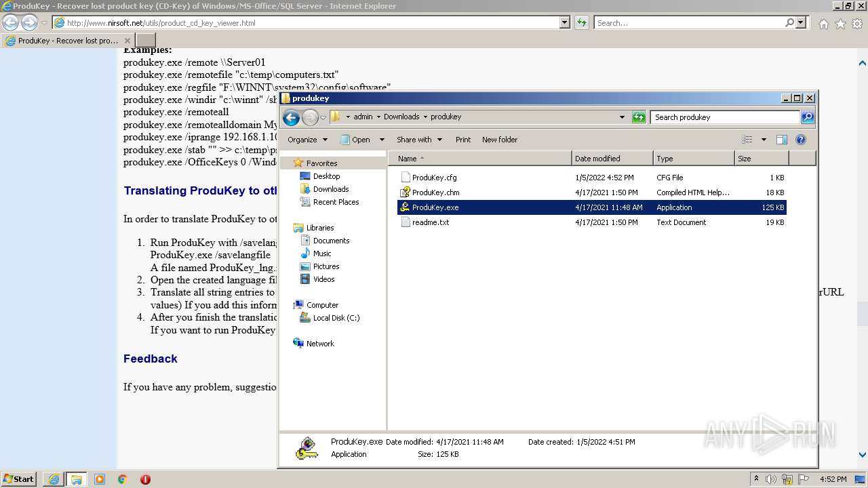The image size is (868, 488).
Task: Open the media player taskbar icon
Action: (x=100, y=479)
